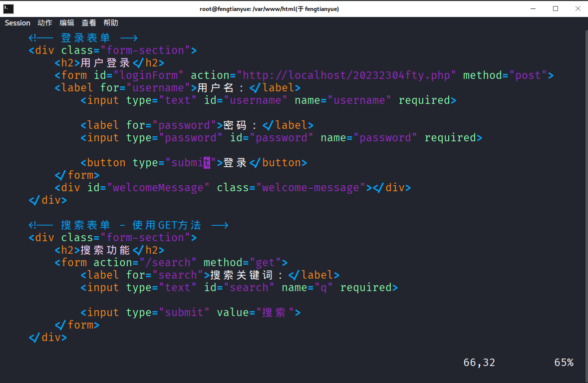Click the method value "post"
The height and width of the screenshot is (383, 588).
click(x=528, y=75)
